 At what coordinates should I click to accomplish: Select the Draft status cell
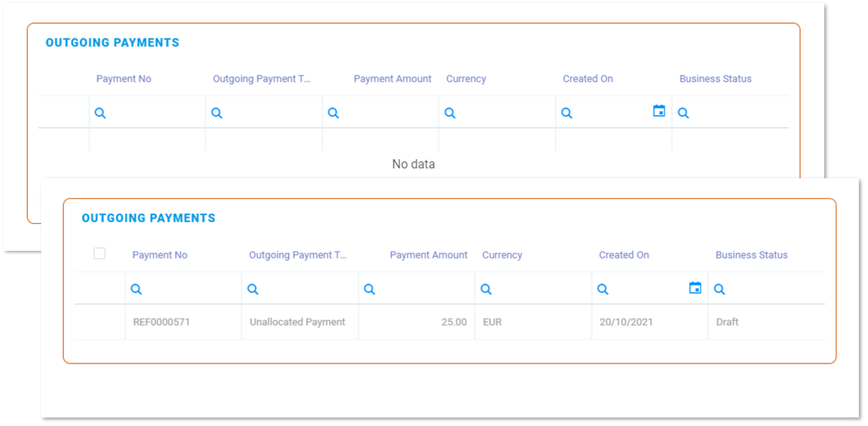point(727,322)
